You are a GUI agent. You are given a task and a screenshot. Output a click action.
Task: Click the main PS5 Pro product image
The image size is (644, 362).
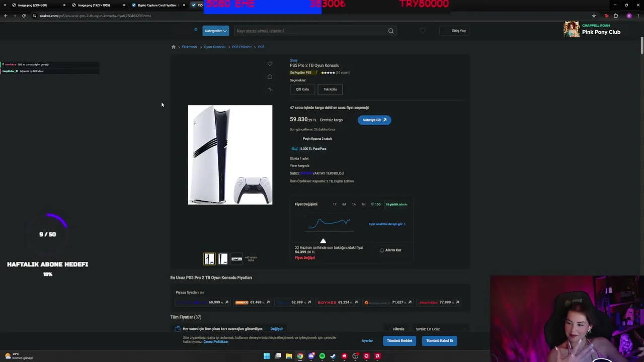[x=230, y=155]
